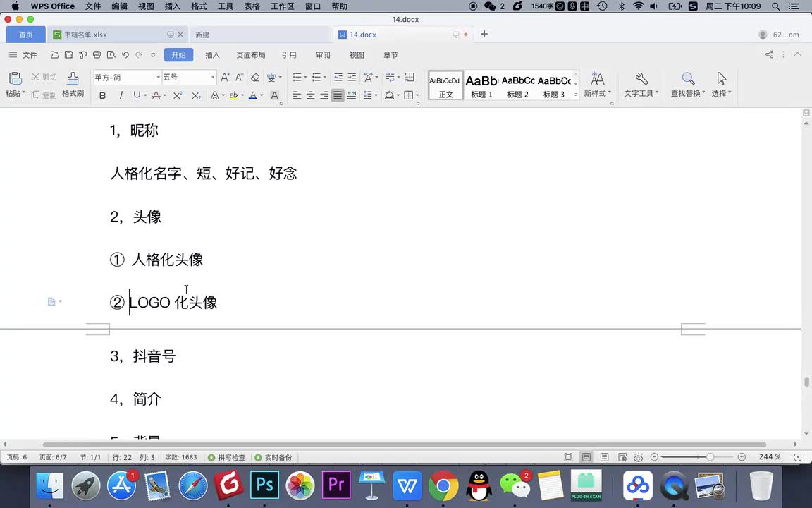
Task: Redo the last undone action
Action: [x=139, y=55]
